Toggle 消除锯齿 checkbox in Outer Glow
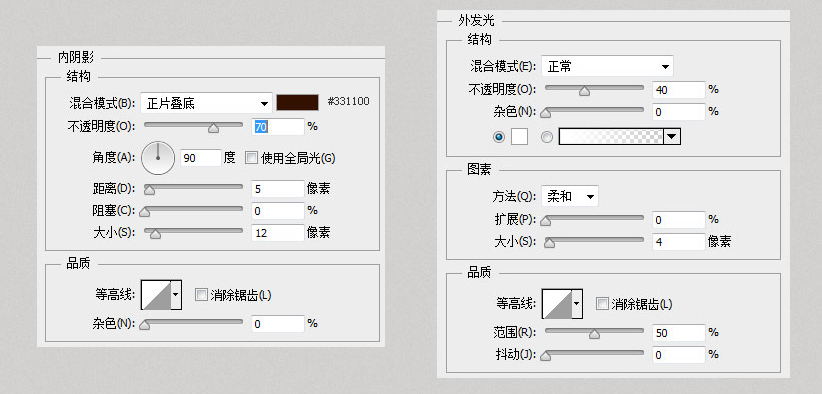This screenshot has width=822, height=394. [x=602, y=303]
